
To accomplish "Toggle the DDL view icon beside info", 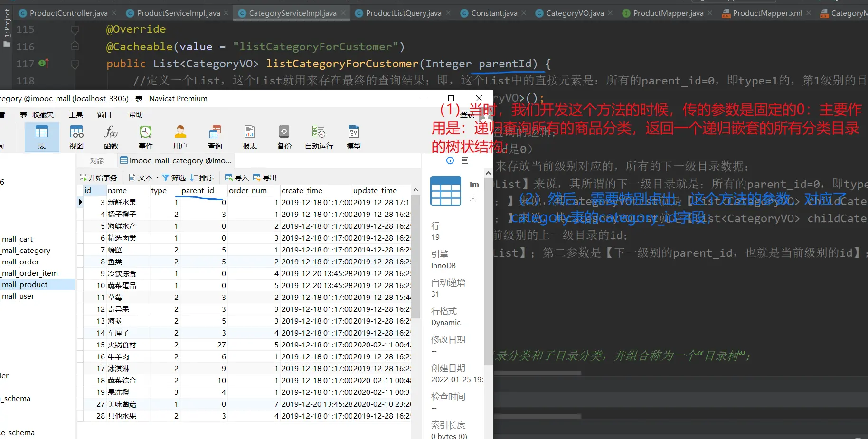I will pos(465,160).
